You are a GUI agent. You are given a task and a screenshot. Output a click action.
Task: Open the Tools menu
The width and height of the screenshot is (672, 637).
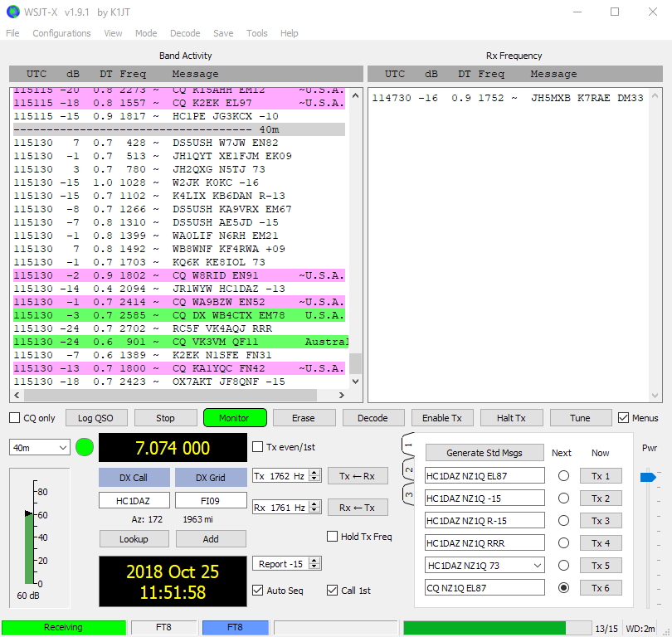coord(256,33)
